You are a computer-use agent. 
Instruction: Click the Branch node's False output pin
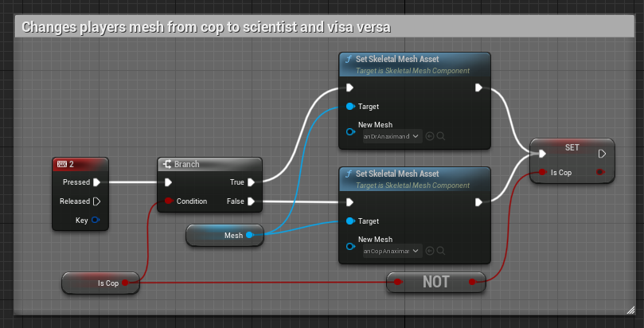pos(251,201)
